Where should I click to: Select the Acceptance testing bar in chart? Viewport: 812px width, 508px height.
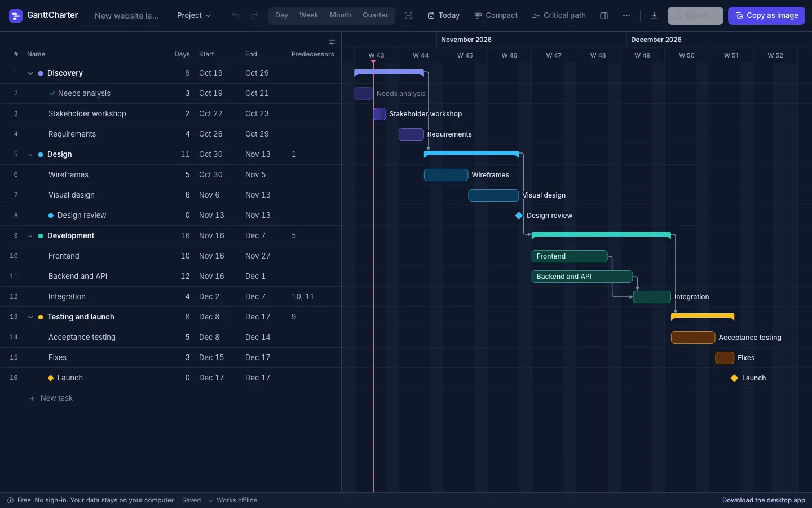point(693,338)
